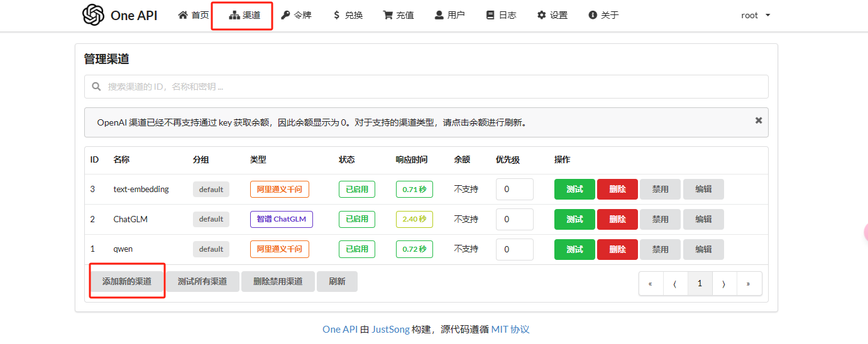Image resolution: width=868 pixels, height=344 pixels.
Task: Click the ChatGLM channel name
Action: (x=131, y=219)
